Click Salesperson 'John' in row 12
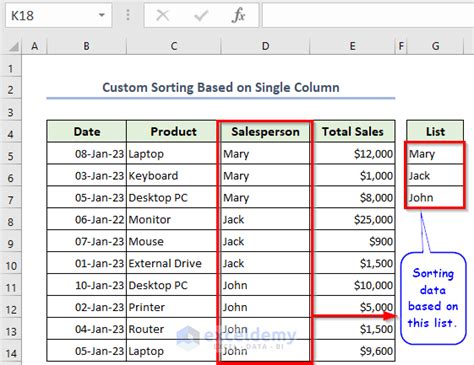474x365 pixels. coord(265,307)
